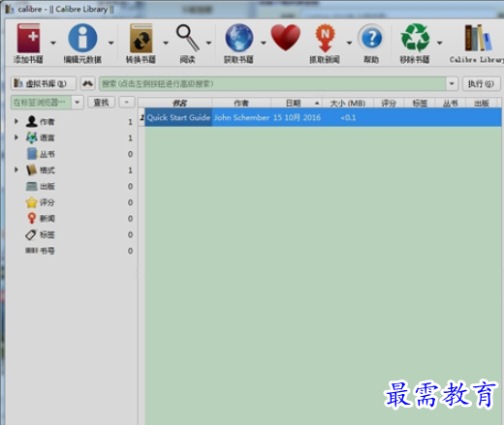Select the Publisher icon in tag browser
Image resolution: width=504 pixels, height=425 pixels.
tap(32, 186)
